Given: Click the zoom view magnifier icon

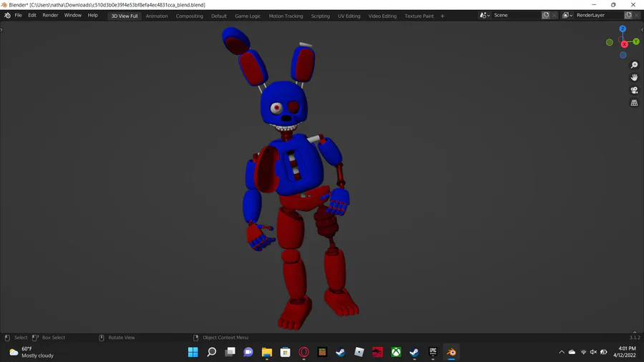Looking at the screenshot, I should tap(634, 65).
